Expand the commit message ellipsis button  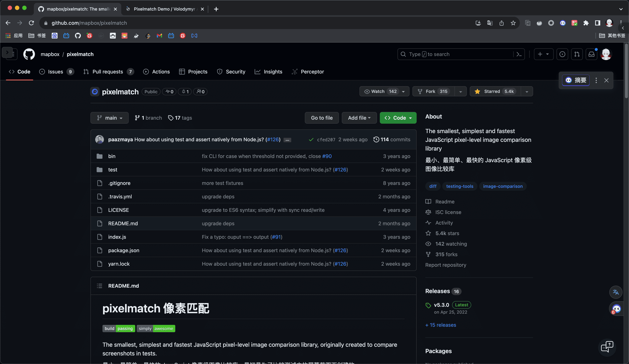tap(287, 140)
